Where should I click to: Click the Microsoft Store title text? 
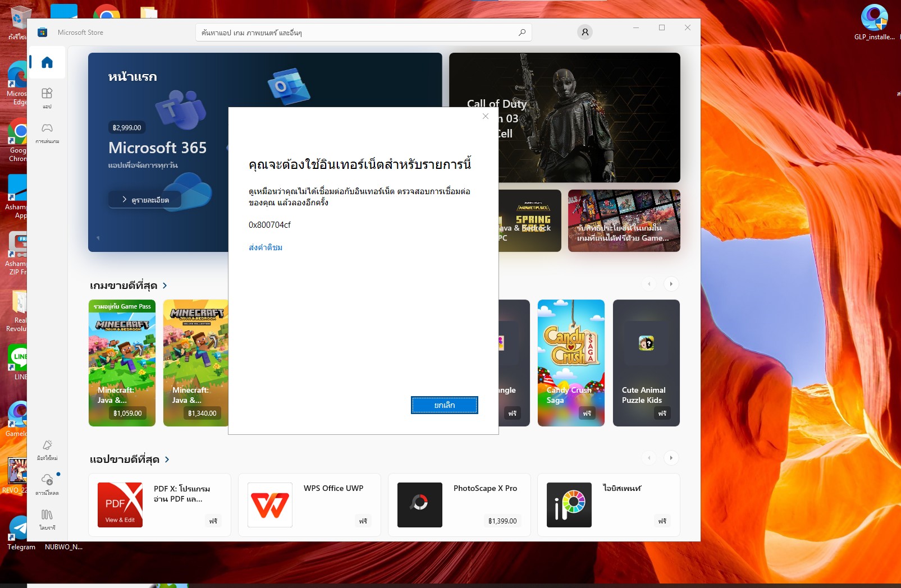pos(80,33)
